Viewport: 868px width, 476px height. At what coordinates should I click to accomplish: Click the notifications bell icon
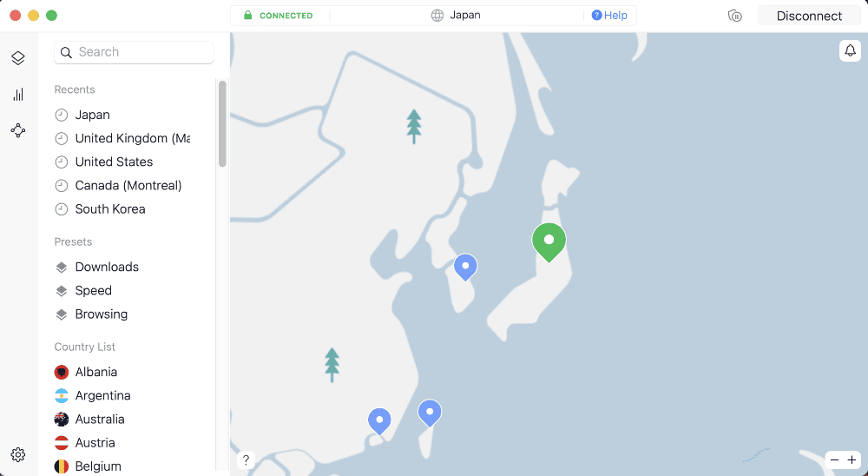[851, 51]
